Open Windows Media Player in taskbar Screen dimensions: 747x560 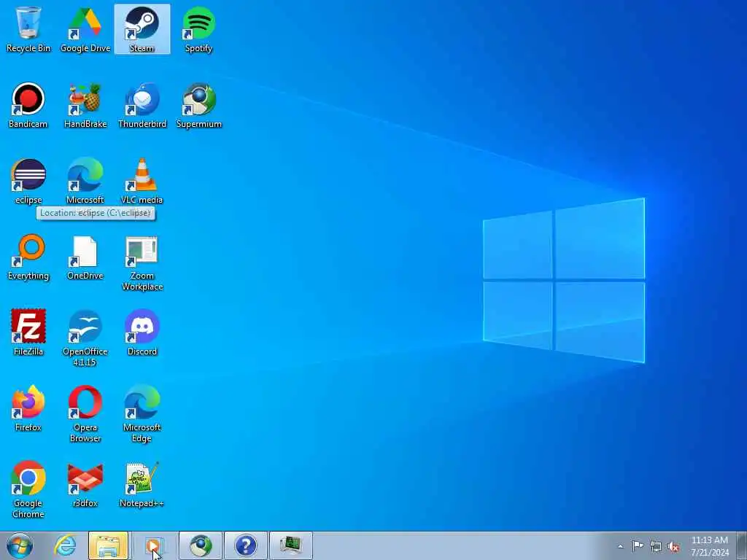point(153,545)
